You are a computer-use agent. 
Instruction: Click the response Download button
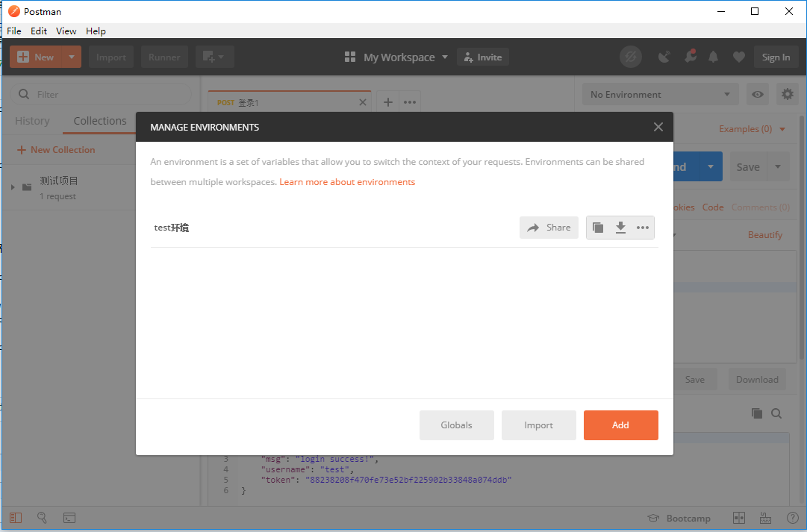[x=757, y=379]
